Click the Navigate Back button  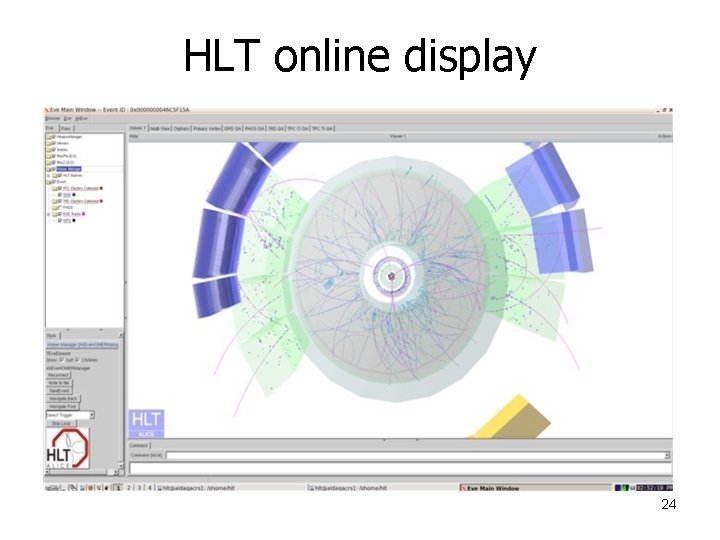point(63,399)
